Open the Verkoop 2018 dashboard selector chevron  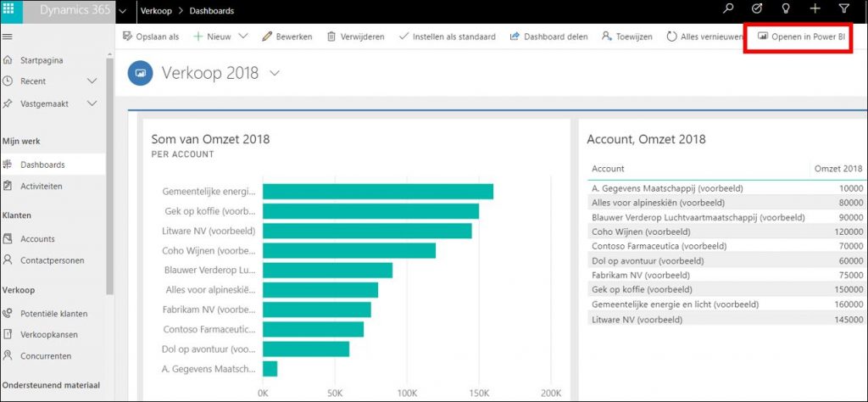pyautogui.click(x=274, y=74)
